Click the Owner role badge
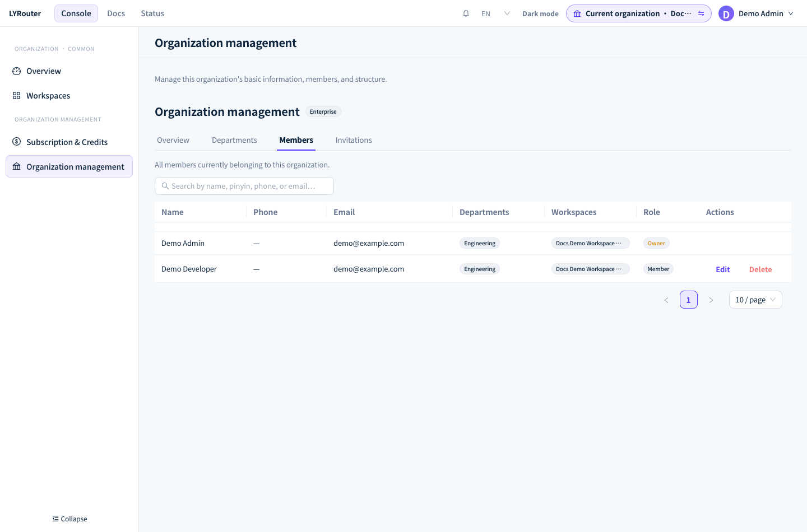 coord(656,243)
